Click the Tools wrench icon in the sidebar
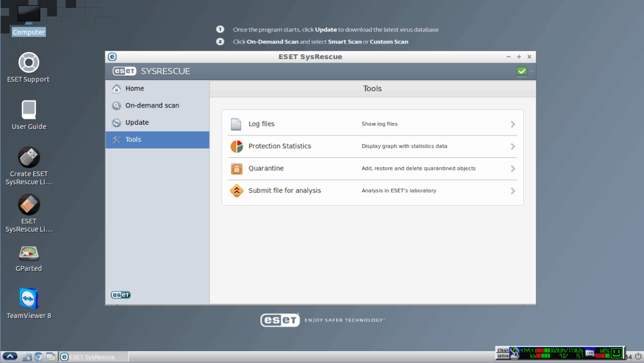The height and width of the screenshot is (363, 644). click(x=117, y=140)
